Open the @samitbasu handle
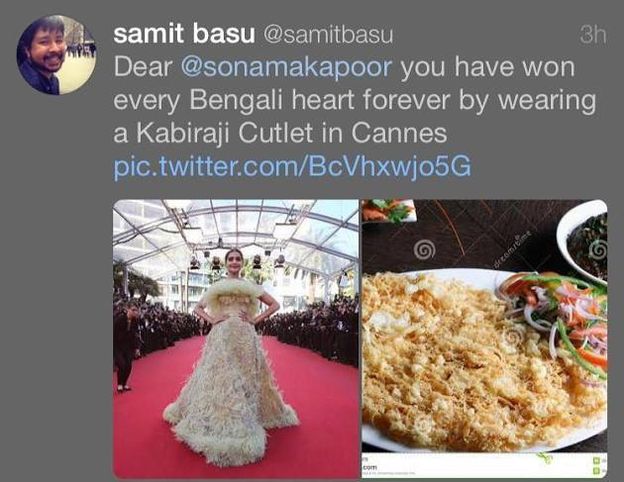 (328, 35)
